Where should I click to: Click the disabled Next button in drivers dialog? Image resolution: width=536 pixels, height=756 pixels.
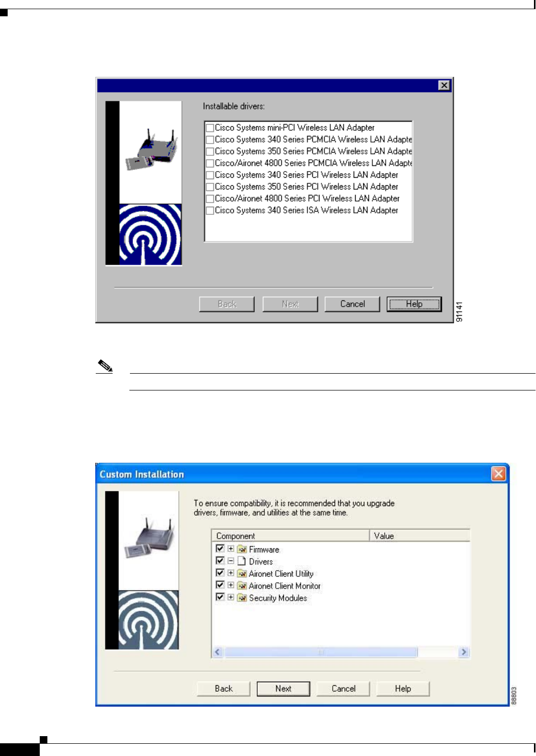point(290,304)
